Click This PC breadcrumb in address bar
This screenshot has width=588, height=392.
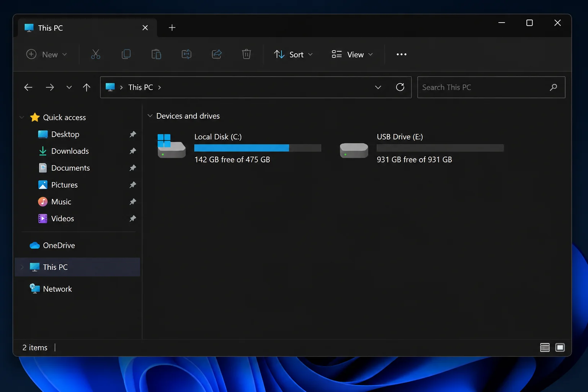140,87
